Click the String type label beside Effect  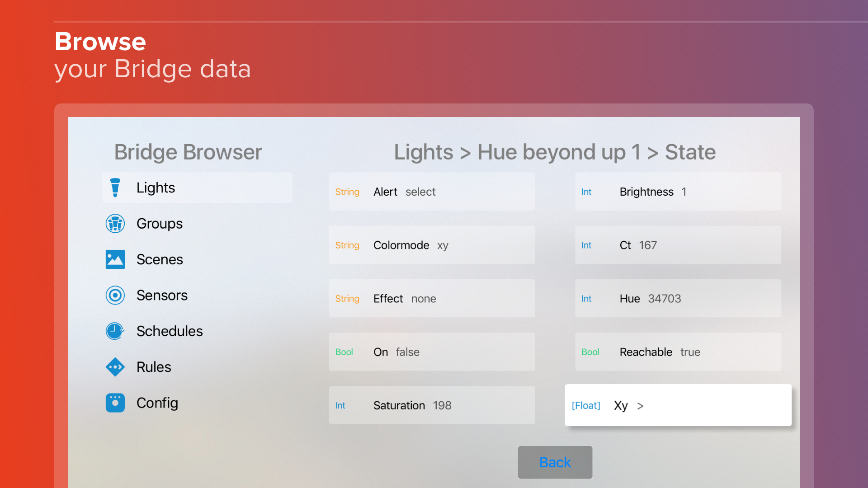pyautogui.click(x=347, y=299)
